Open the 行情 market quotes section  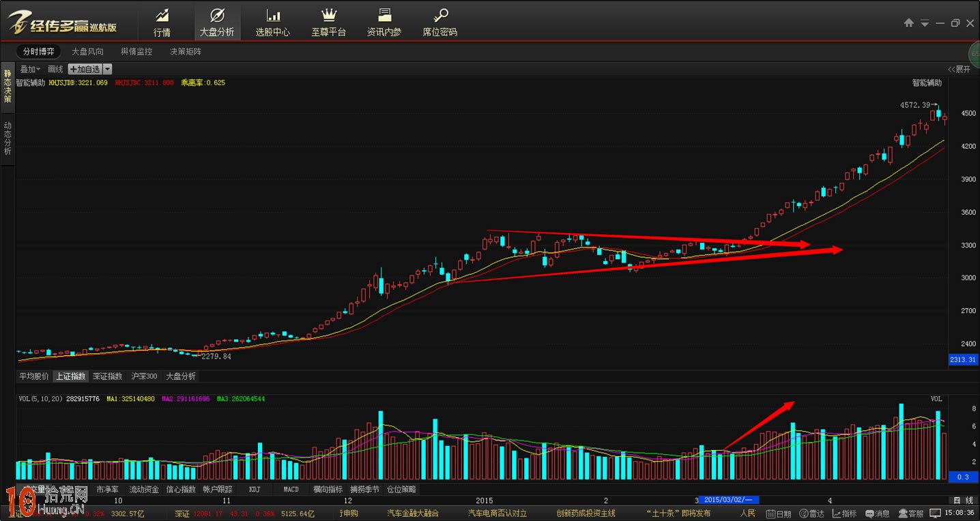coord(162,22)
